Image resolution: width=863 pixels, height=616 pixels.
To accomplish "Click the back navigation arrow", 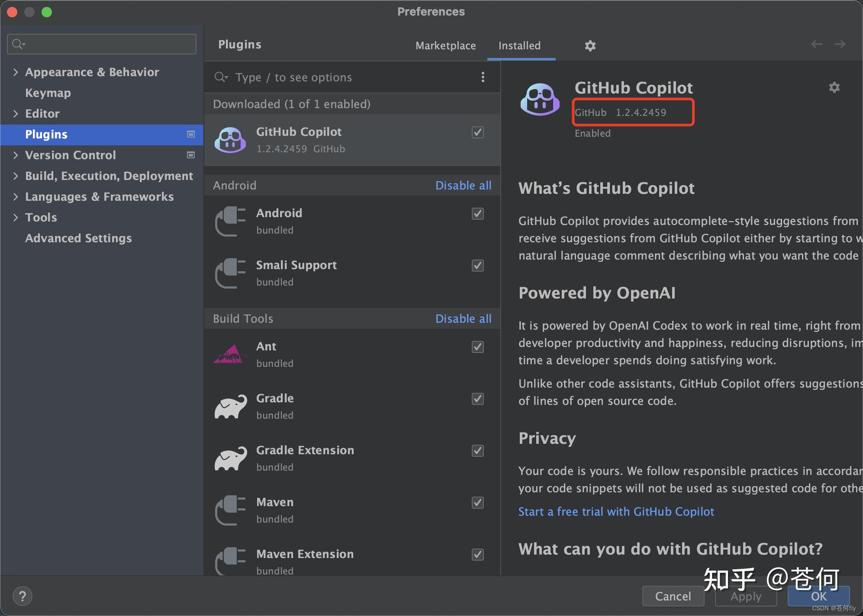I will pyautogui.click(x=816, y=44).
